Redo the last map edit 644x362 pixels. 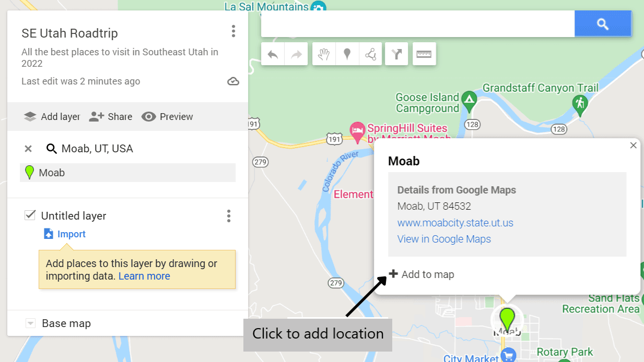pyautogui.click(x=296, y=54)
